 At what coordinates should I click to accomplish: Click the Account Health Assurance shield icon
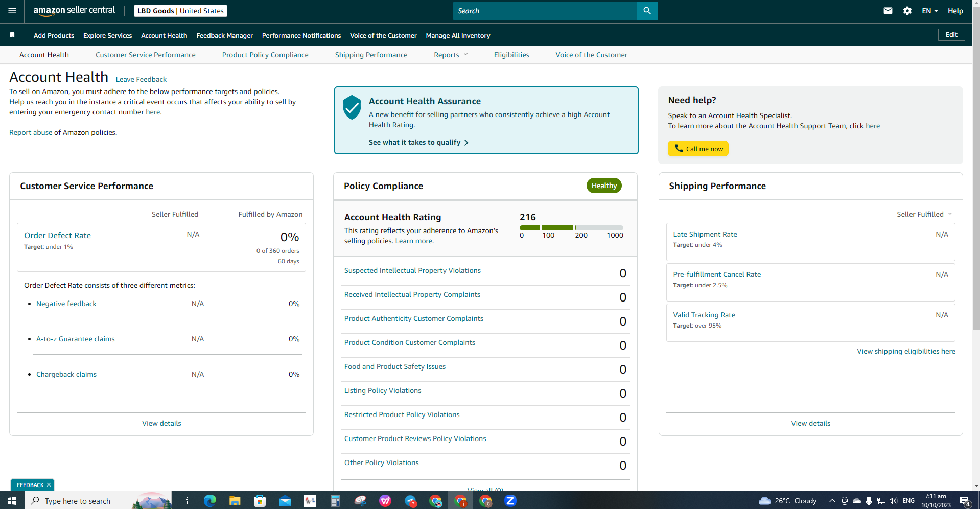pos(352,107)
